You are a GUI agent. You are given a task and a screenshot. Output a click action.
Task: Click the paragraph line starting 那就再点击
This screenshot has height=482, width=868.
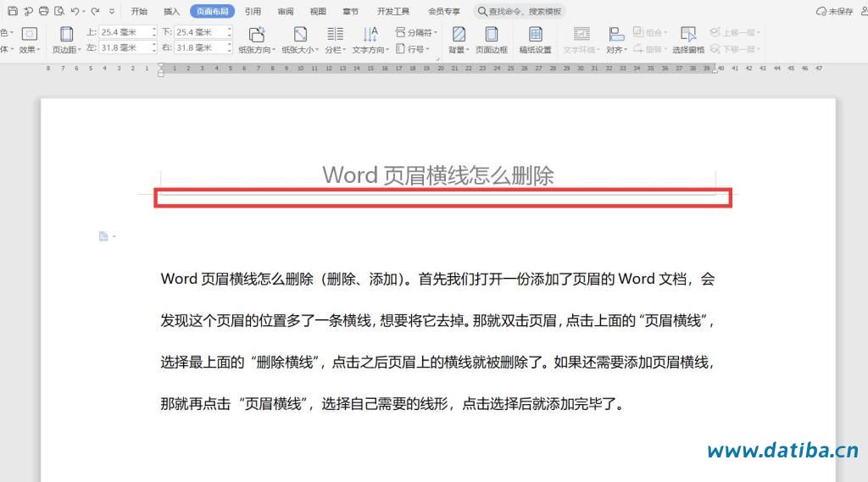(x=392, y=403)
